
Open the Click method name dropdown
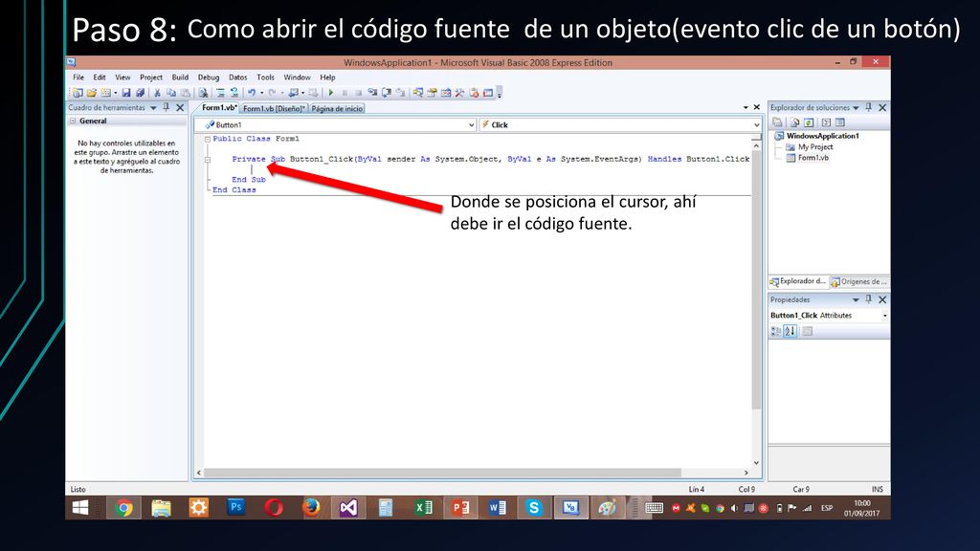(756, 125)
